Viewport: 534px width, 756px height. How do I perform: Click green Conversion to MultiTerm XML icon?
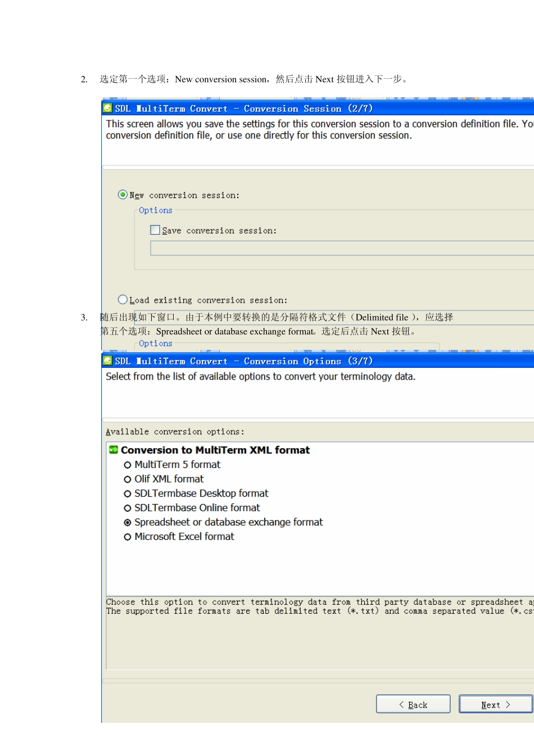[114, 449]
